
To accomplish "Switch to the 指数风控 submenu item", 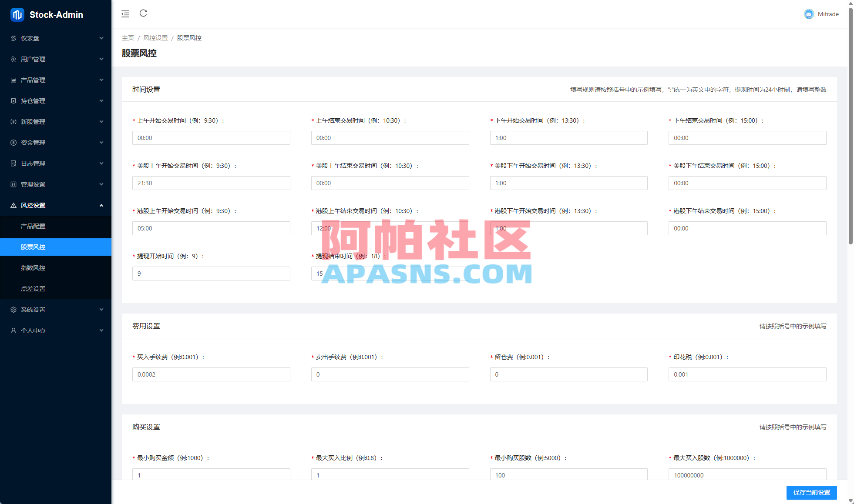I will click(x=32, y=268).
